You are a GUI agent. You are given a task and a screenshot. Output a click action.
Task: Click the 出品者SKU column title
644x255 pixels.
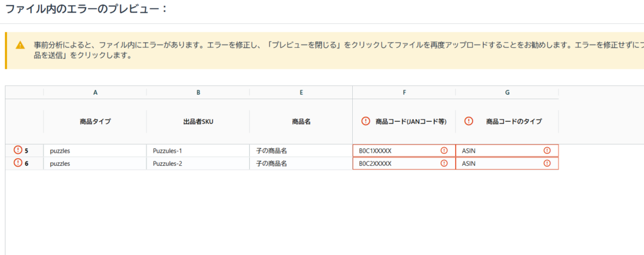[198, 121]
